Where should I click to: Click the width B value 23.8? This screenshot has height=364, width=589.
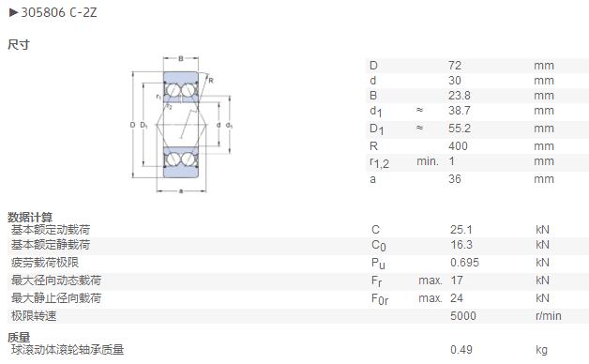click(460, 96)
